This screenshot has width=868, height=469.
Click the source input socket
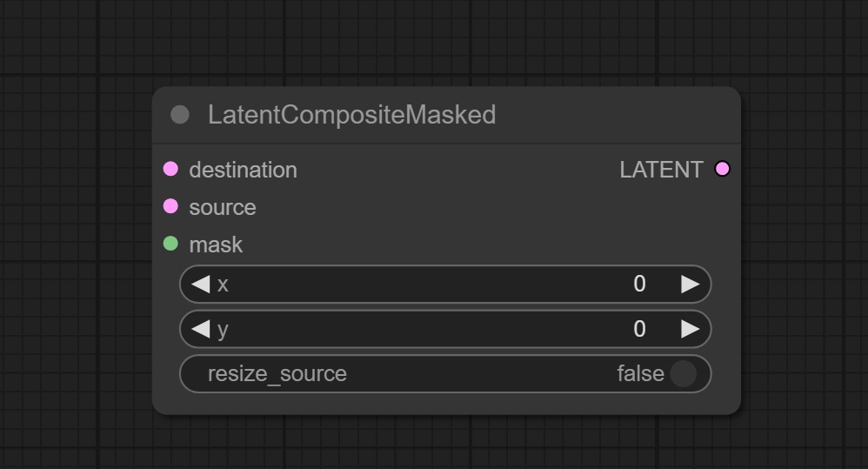pyautogui.click(x=170, y=206)
